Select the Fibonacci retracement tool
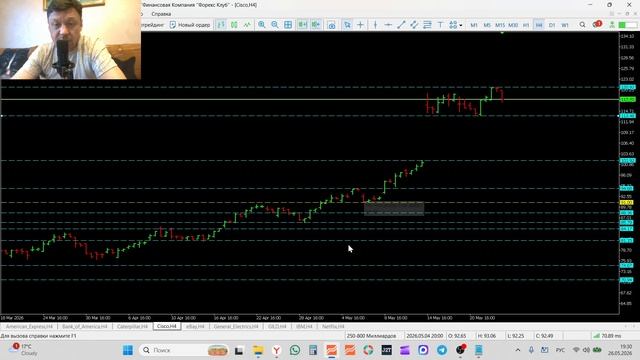Image resolution: width=640 pixels, height=360 pixels. click(x=427, y=25)
